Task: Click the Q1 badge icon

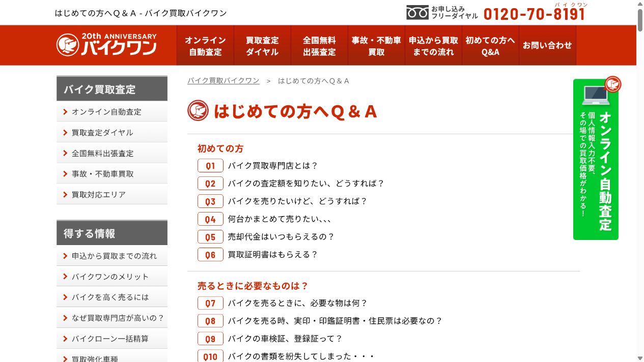Action: (x=210, y=166)
